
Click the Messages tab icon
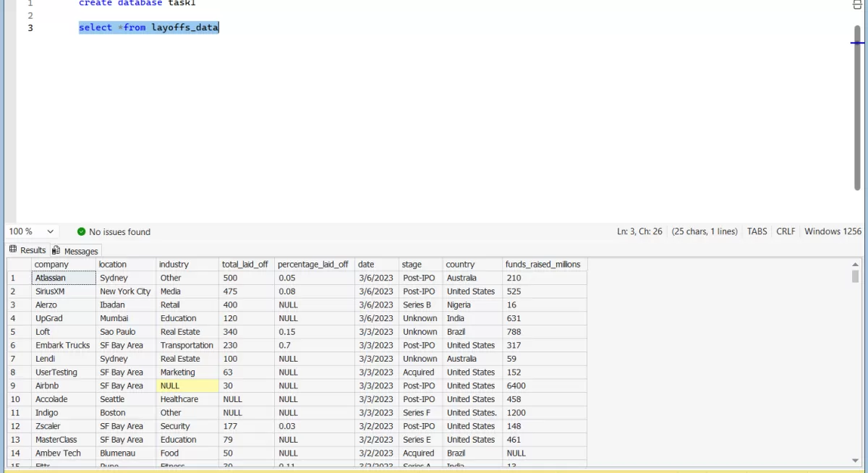(x=56, y=250)
